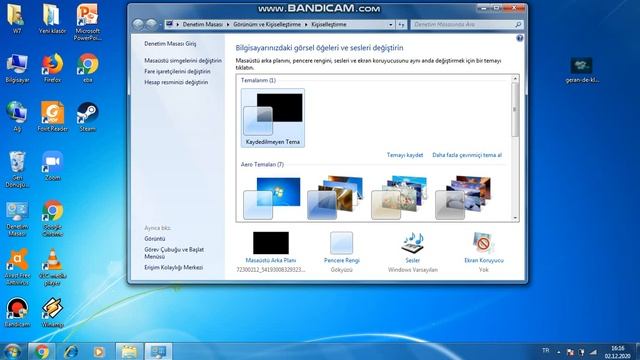The image size is (640, 360).
Task: Click the network signal tray icon
Action: [593, 352]
